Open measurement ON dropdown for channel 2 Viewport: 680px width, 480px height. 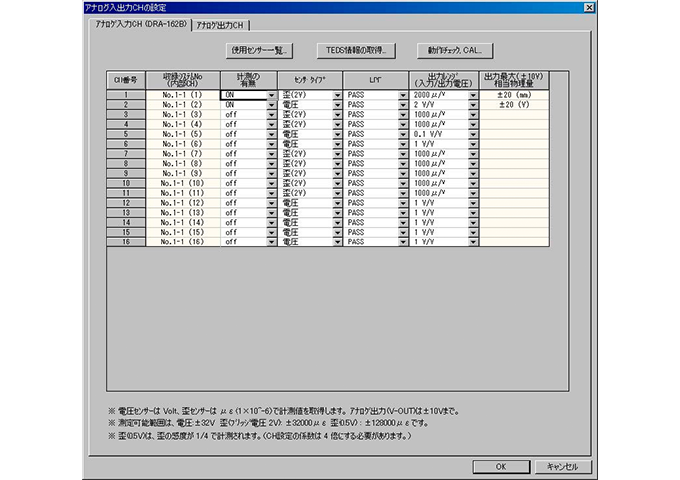tap(271, 105)
